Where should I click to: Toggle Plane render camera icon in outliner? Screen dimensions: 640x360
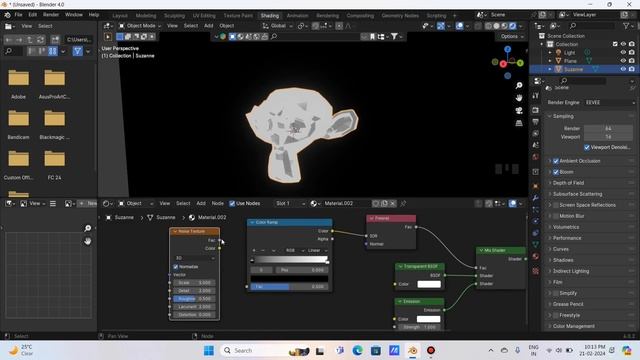(632, 60)
